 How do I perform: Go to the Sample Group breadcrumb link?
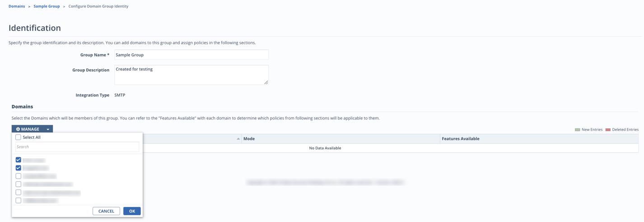click(x=47, y=6)
